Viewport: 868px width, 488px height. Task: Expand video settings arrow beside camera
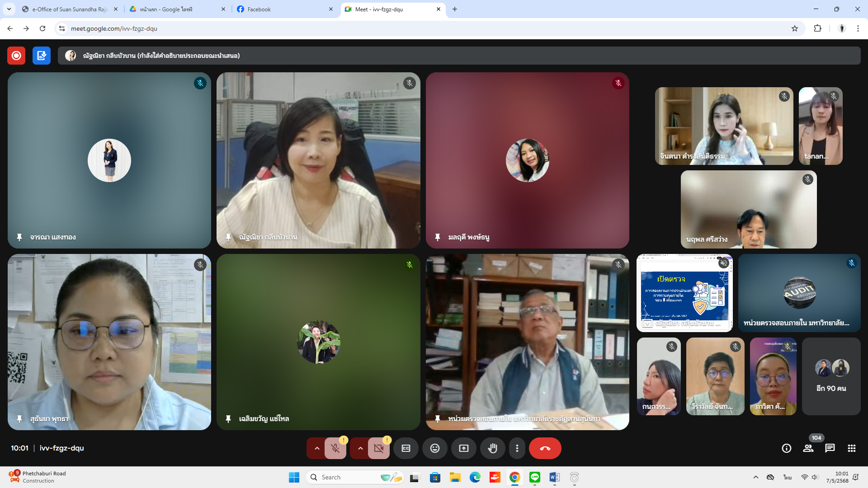coord(360,448)
